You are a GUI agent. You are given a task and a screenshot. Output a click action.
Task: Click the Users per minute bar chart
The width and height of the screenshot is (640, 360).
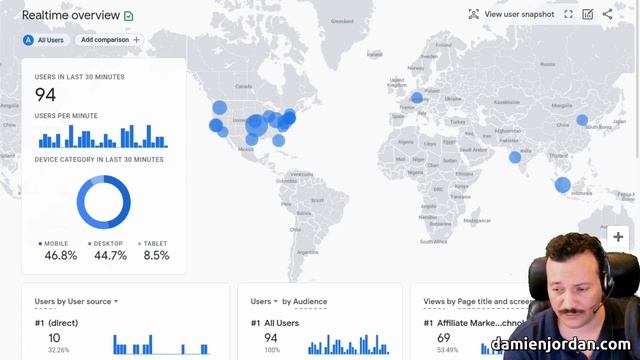[103, 136]
